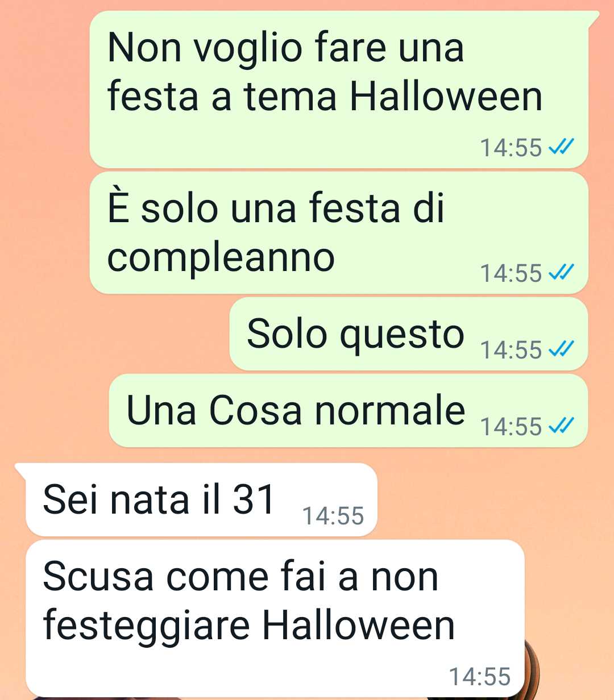The image size is (614, 700).
Task: Tap the timestamp on 'Solo questo' bubble
Action: click(x=511, y=350)
